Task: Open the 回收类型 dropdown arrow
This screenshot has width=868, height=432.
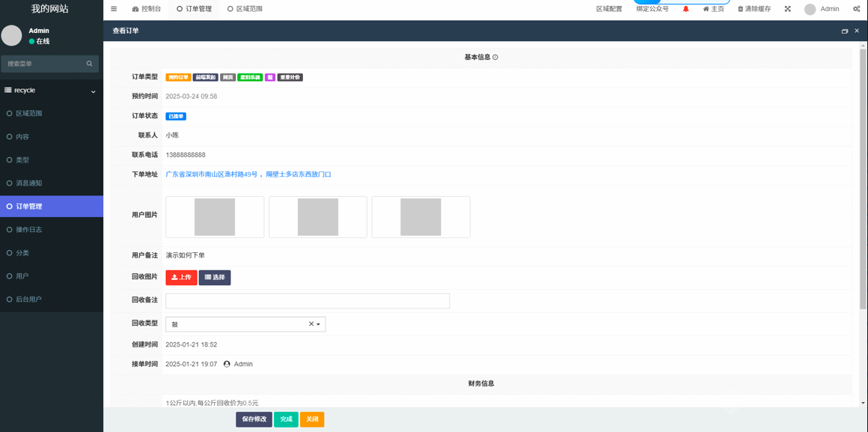Action: 318,324
